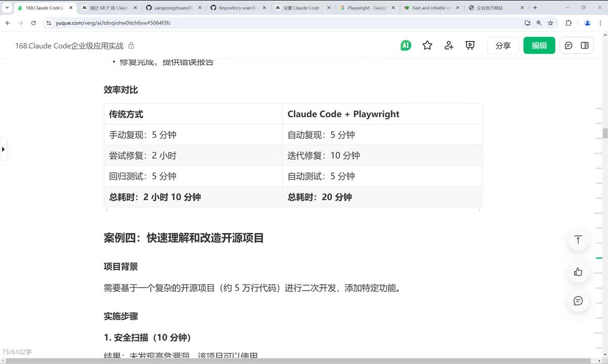Click the lock icon beside document title
This screenshot has width=608, height=364.
132,45
